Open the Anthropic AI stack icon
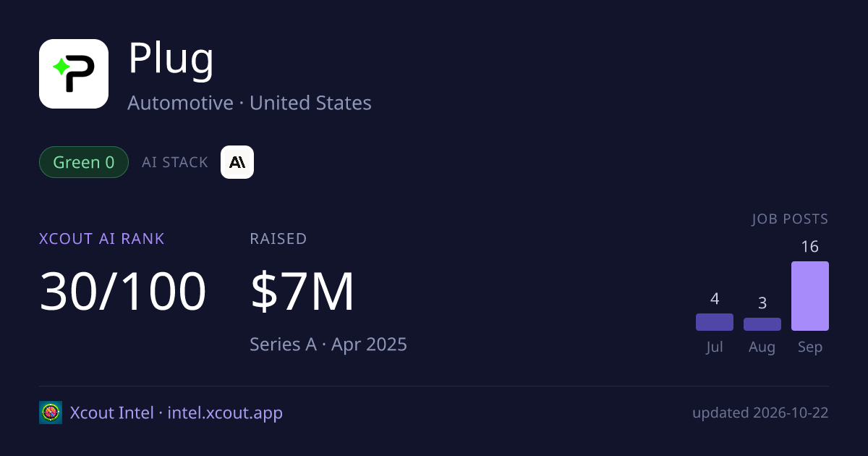This screenshot has height=456, width=868. [x=237, y=162]
